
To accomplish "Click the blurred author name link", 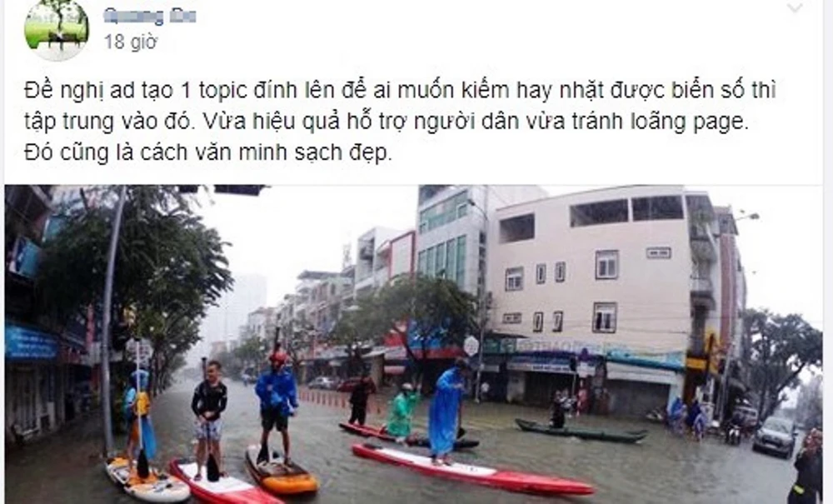I will coord(150,16).
